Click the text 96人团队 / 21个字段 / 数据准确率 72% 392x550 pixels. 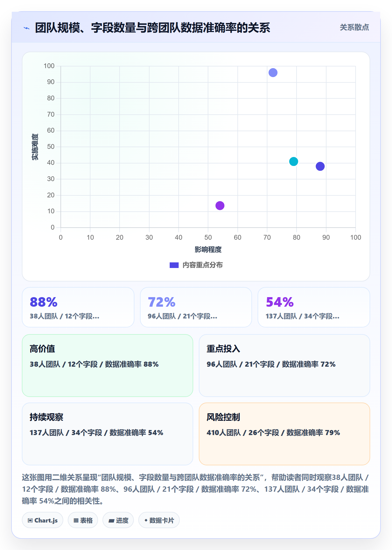tap(271, 364)
